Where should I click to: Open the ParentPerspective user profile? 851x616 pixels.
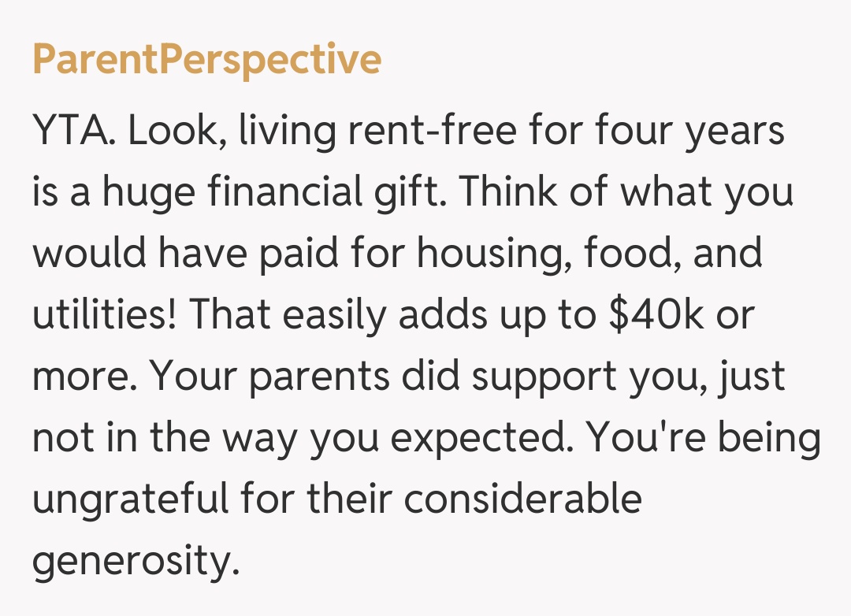pos(206,60)
